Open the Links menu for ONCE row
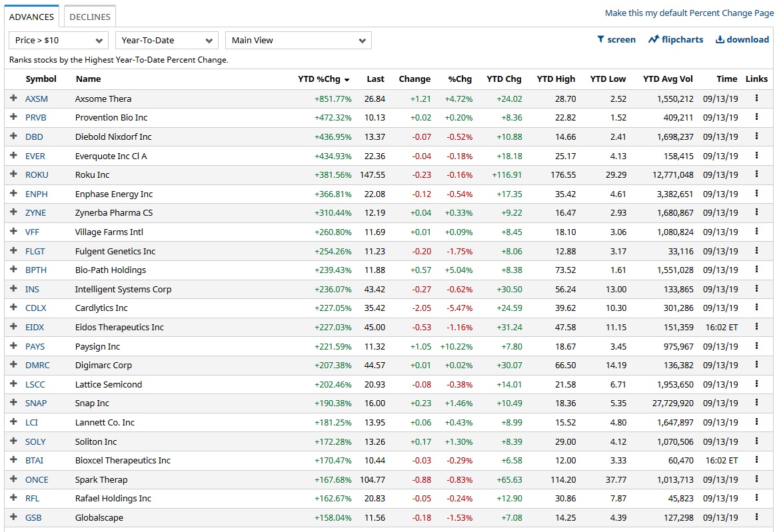This screenshot has width=777, height=532. pos(756,479)
